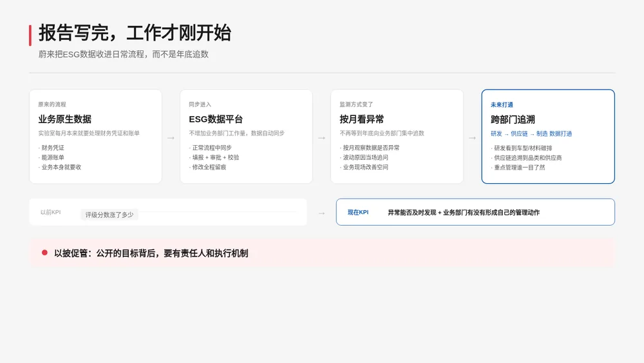Select the tag "评级分数涨了多少"
This screenshot has width=644, height=363.
pyautogui.click(x=109, y=215)
